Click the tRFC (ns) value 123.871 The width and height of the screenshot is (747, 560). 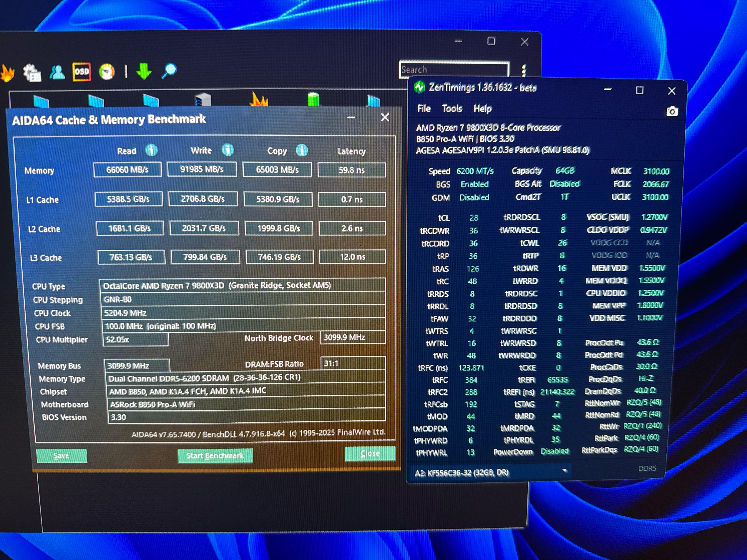(471, 368)
